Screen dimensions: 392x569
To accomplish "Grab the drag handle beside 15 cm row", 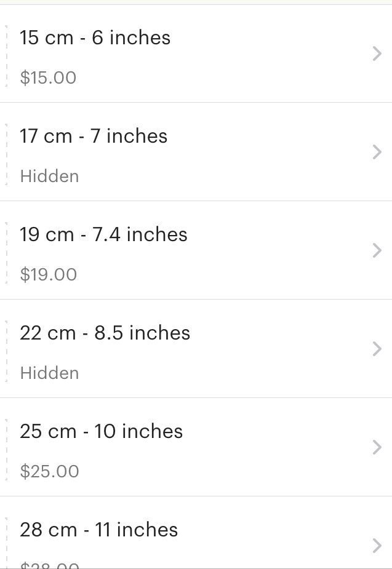I will pyautogui.click(x=6, y=56).
